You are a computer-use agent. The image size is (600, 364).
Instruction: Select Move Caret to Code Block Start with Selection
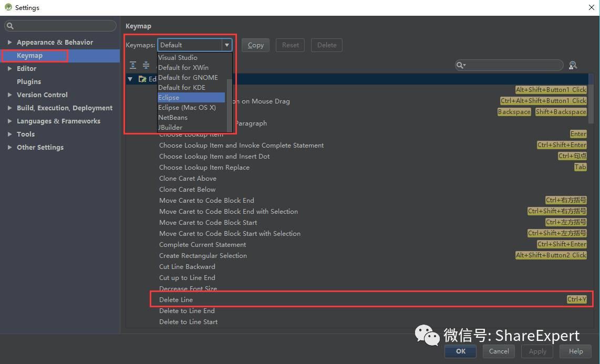[x=230, y=234]
